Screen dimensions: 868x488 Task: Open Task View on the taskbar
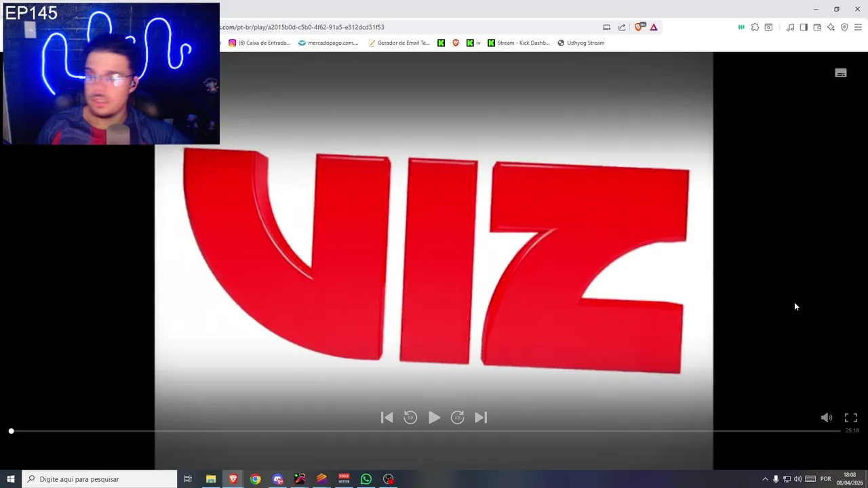click(188, 479)
